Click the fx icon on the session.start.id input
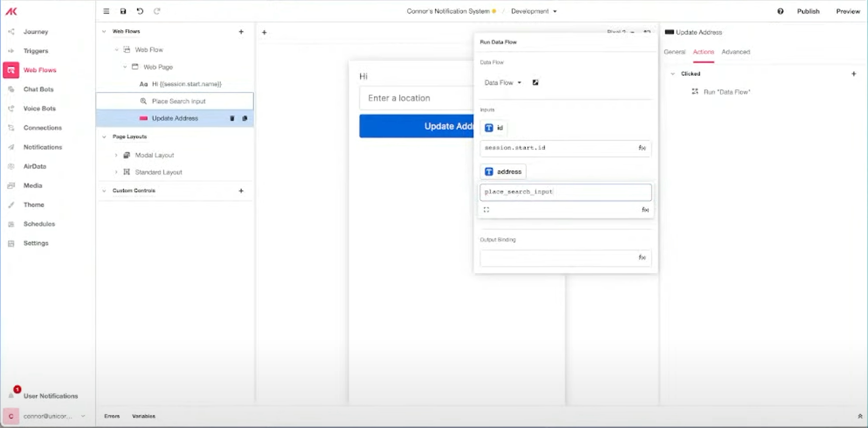The width and height of the screenshot is (868, 428). (643, 148)
